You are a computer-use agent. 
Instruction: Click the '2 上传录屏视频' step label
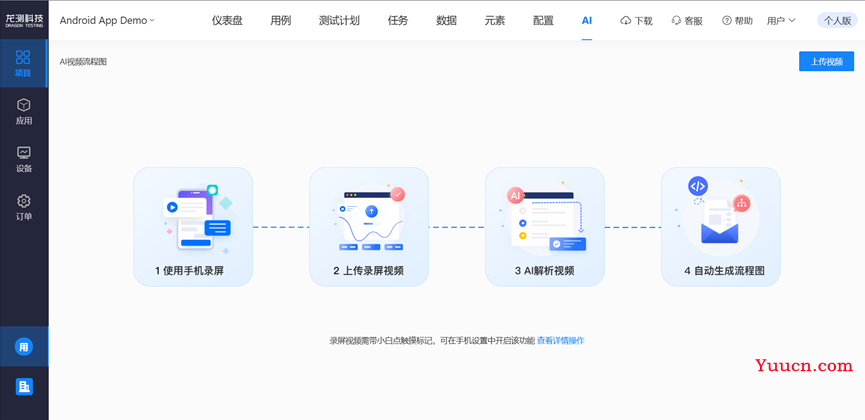368,271
